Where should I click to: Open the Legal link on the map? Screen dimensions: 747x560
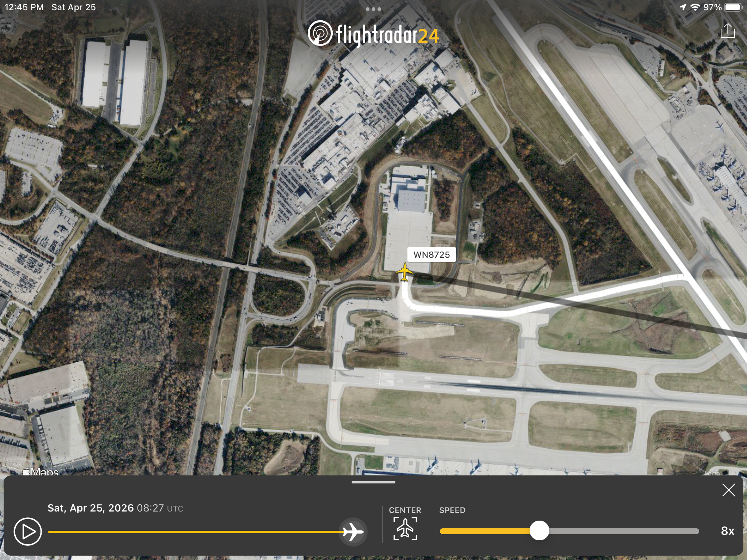pyautogui.click(x=713, y=473)
